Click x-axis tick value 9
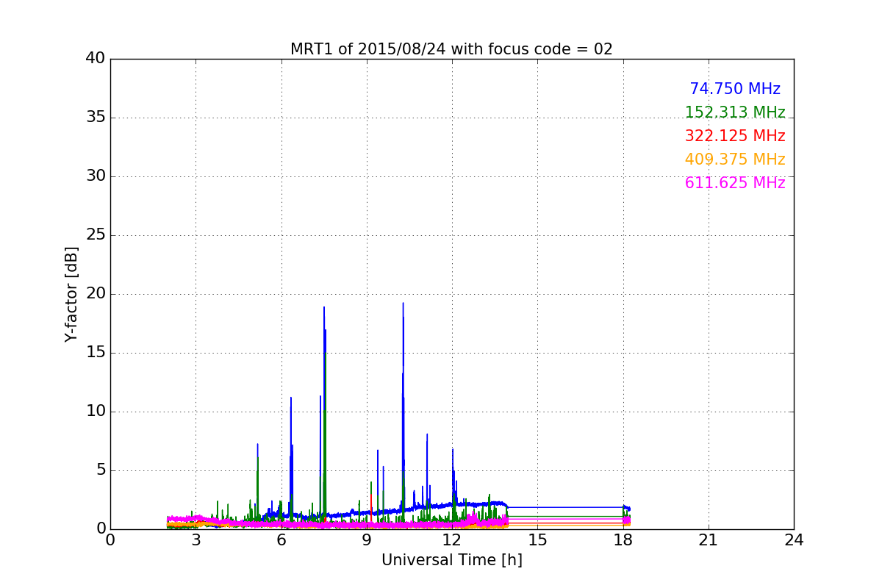 [367, 540]
